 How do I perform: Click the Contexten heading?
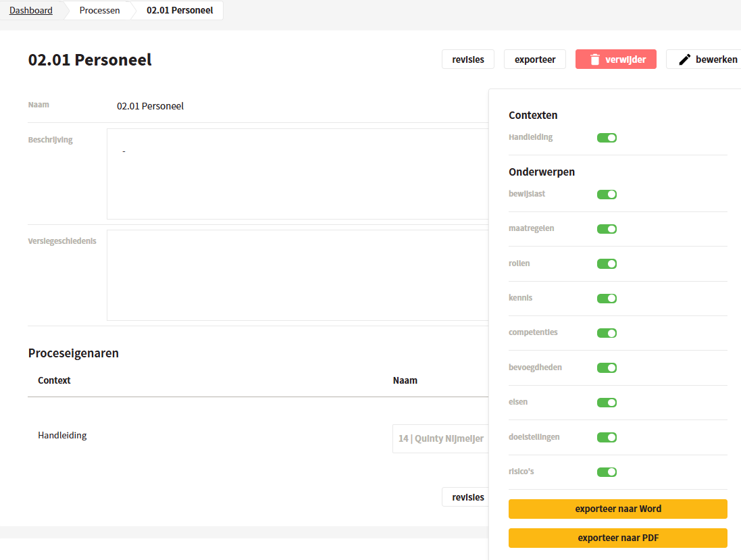(533, 116)
